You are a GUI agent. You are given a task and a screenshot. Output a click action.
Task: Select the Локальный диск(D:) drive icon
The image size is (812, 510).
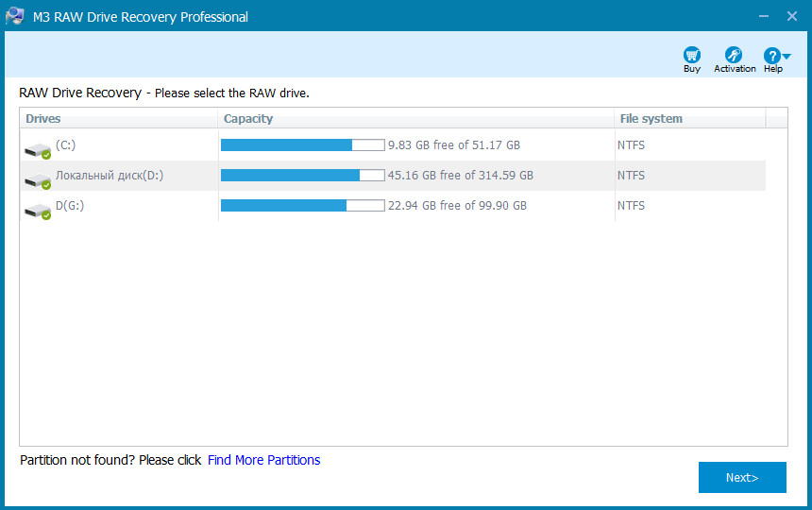38,180
